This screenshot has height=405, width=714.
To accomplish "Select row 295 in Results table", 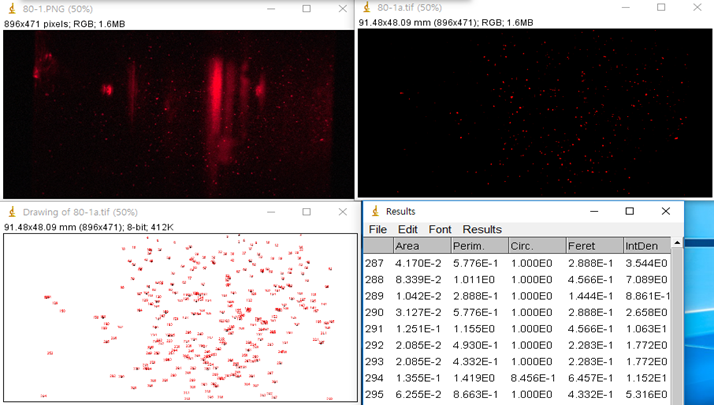I will 517,394.
